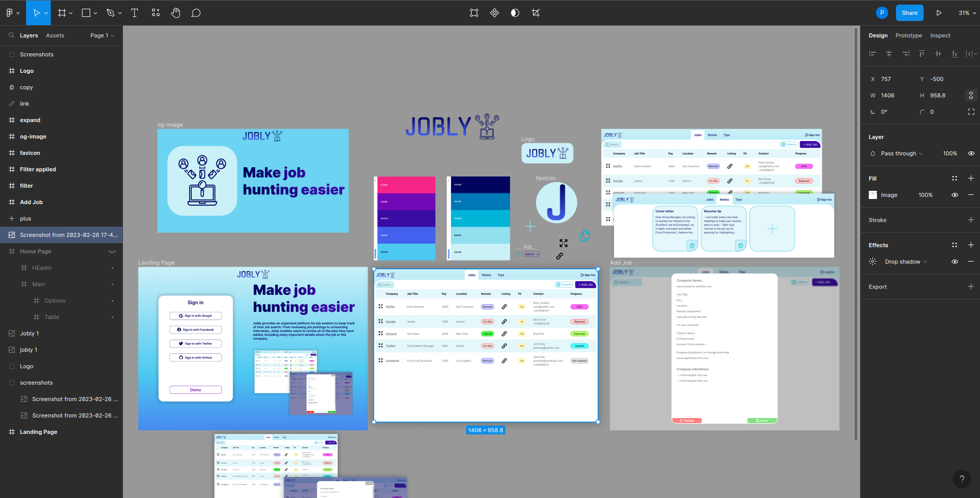Click the canvas vertical scrollbar
Viewport: 980px width, 498px height.
tap(856, 233)
